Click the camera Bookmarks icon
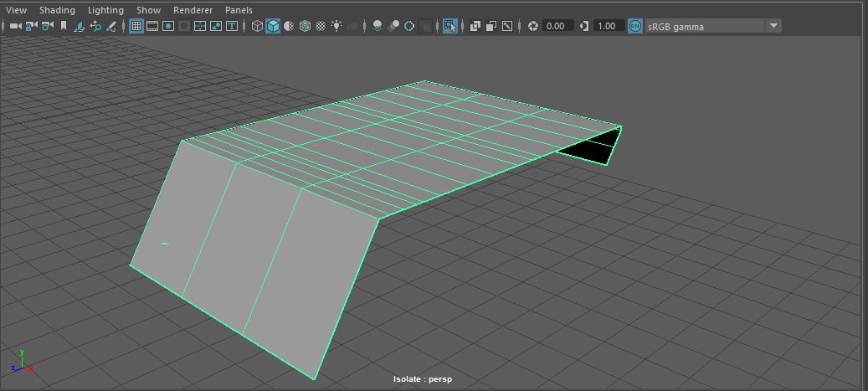This screenshot has height=391, width=868. coord(64,26)
